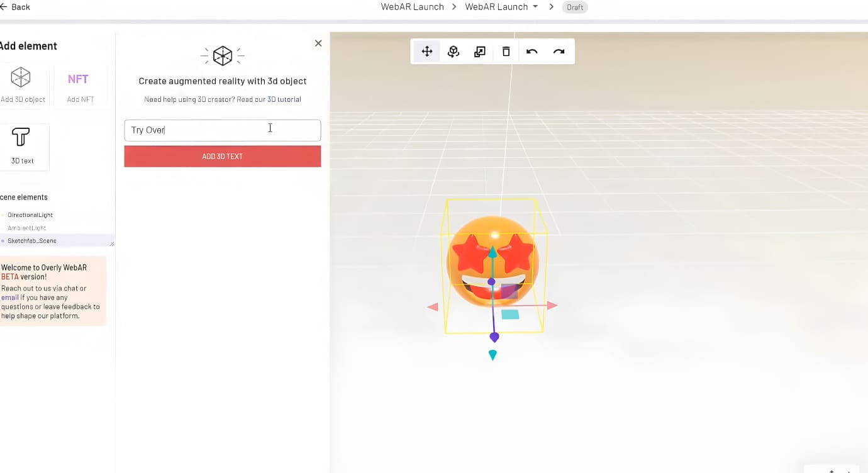
Task: Open the first WebAR Launch breadcrumb
Action: tap(412, 7)
